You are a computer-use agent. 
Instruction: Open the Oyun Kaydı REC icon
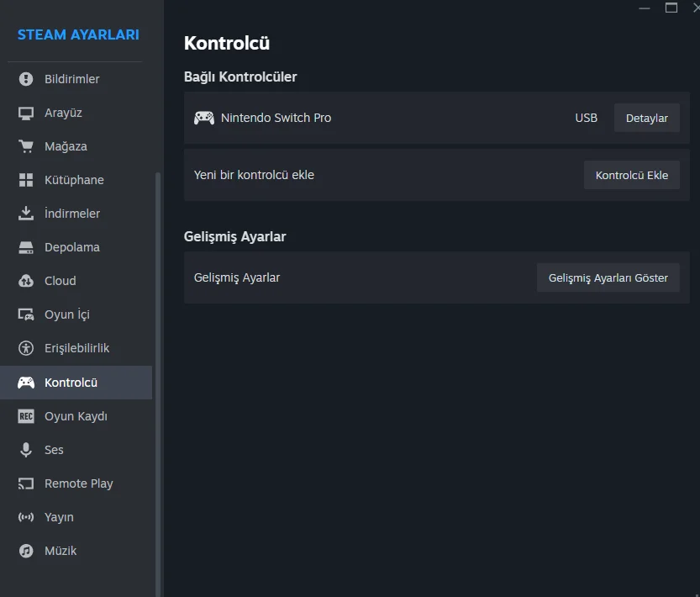click(x=26, y=416)
